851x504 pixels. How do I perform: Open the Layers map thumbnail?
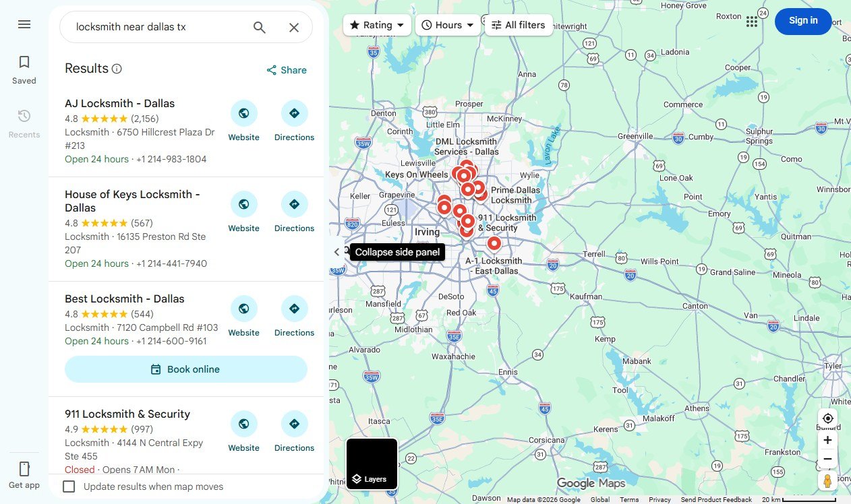[x=372, y=464]
